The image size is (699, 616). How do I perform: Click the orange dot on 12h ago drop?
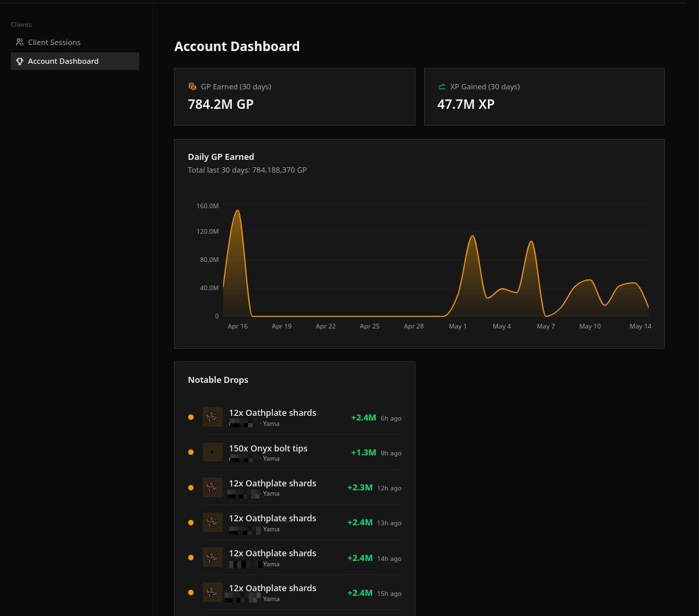click(191, 488)
